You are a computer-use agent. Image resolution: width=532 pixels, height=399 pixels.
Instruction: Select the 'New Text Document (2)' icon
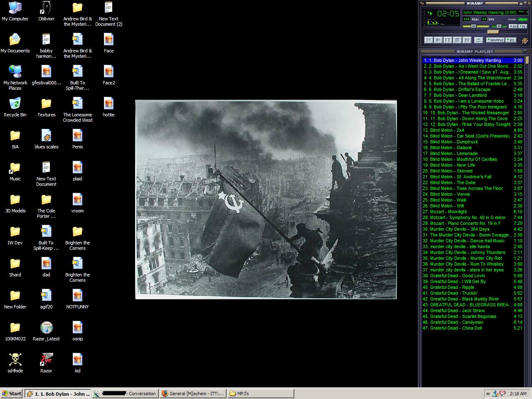pos(108,14)
